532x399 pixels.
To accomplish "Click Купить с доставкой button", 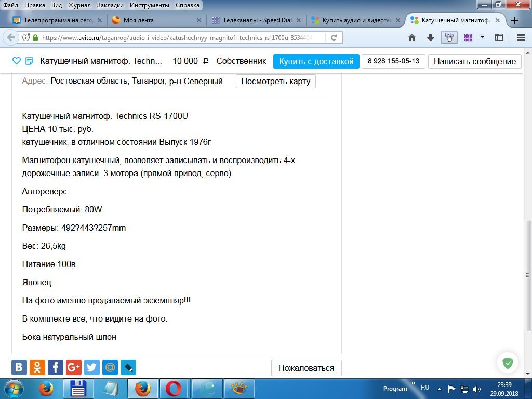I will (x=316, y=61).
